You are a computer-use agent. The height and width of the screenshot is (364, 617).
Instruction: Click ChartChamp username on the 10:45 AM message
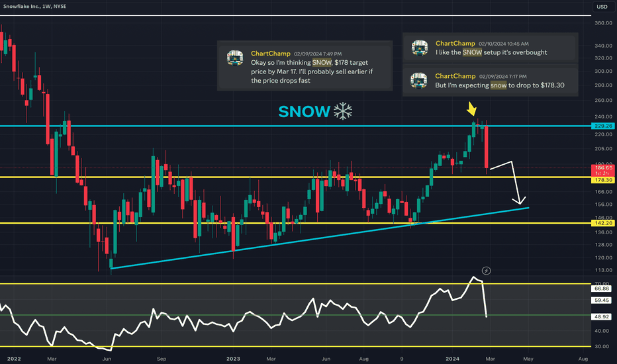pyautogui.click(x=455, y=43)
